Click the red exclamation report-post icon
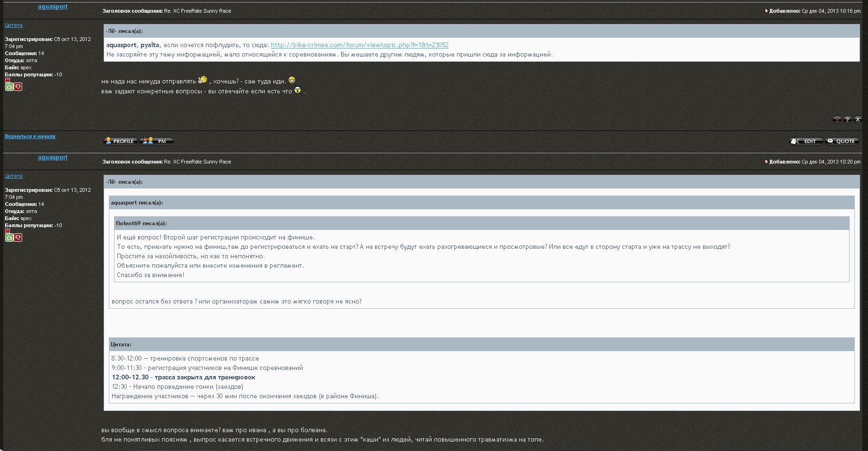The height and width of the screenshot is (451, 868). [837, 120]
